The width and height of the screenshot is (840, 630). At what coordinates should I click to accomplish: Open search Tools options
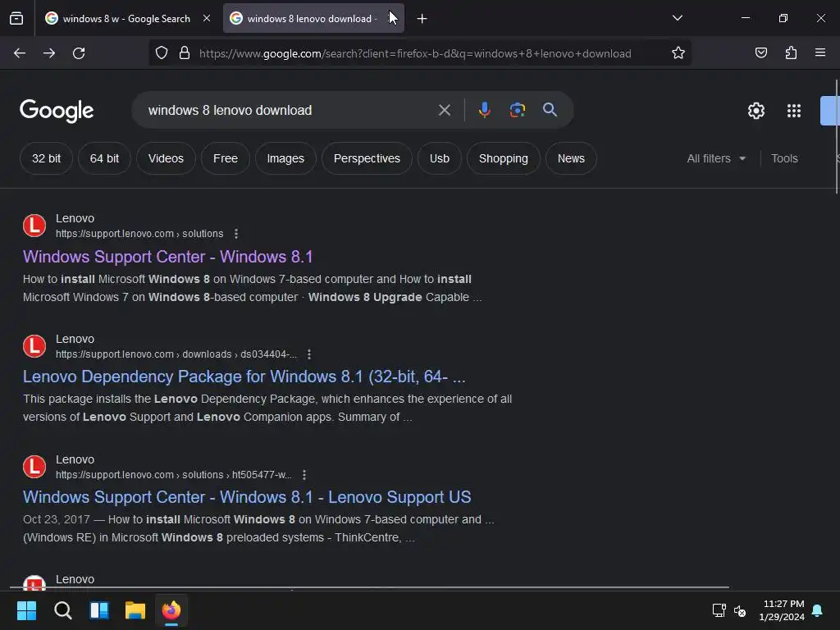tap(784, 158)
